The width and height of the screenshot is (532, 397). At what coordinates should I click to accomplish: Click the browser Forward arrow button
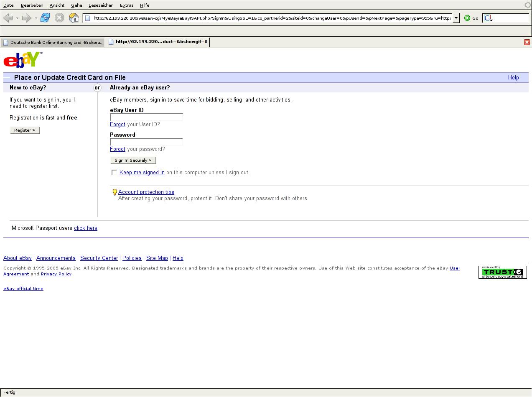pos(26,18)
